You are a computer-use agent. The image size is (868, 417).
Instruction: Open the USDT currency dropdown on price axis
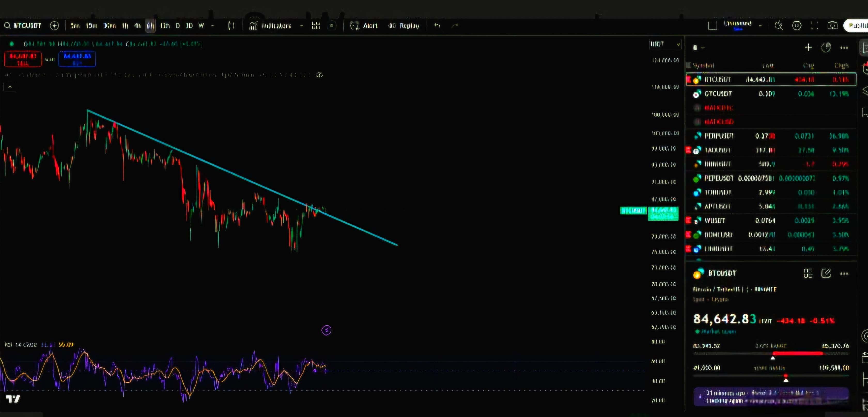665,44
